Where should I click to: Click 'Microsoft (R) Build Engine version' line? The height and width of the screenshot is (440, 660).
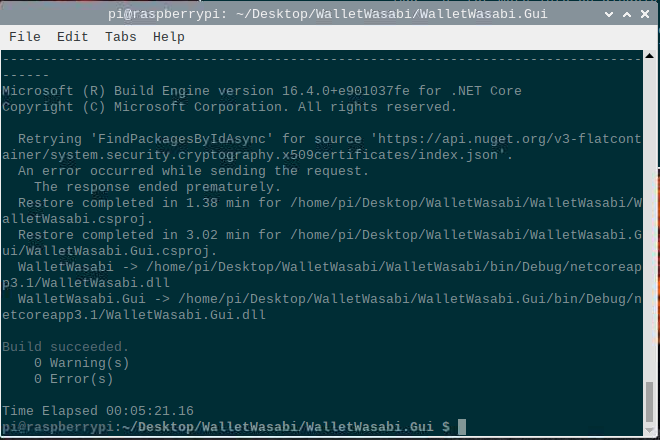[262, 91]
